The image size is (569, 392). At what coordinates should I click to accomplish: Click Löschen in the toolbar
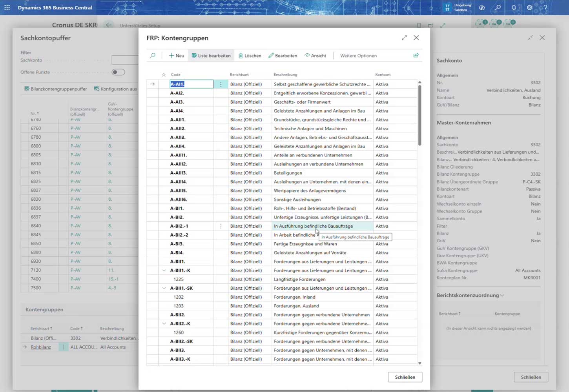click(x=250, y=56)
